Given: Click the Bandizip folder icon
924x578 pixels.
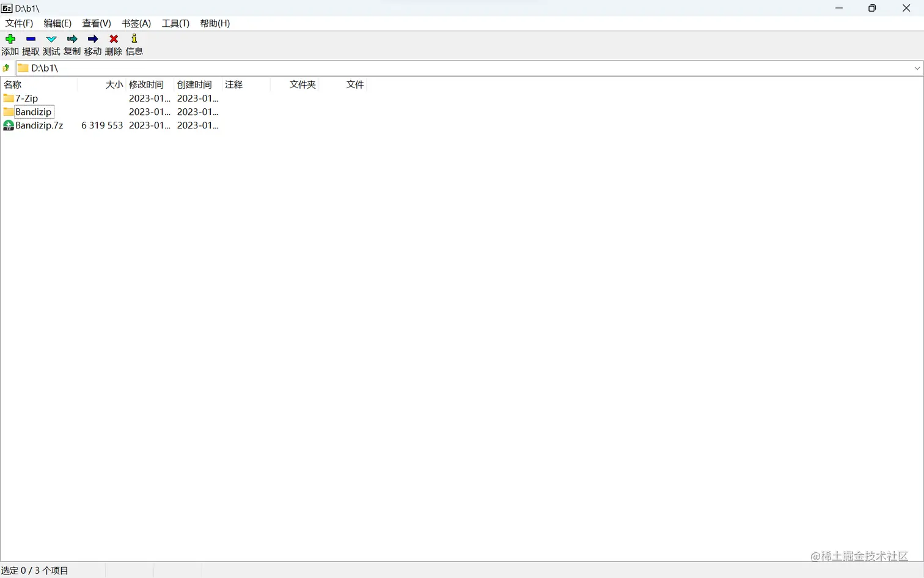Looking at the screenshot, I should 9,111.
